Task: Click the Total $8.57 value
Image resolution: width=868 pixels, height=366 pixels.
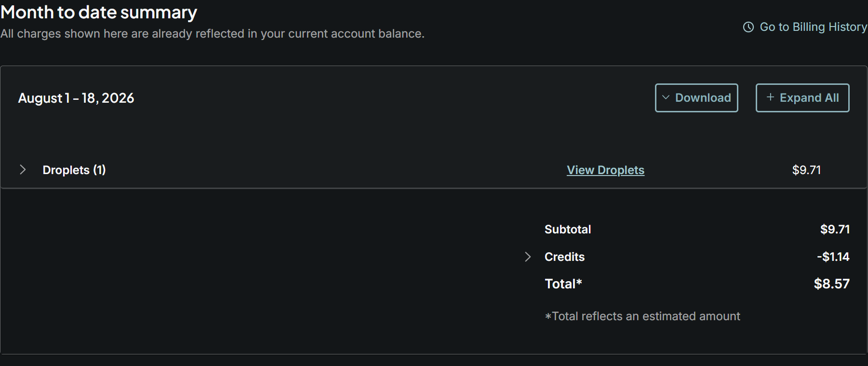Action: click(832, 284)
